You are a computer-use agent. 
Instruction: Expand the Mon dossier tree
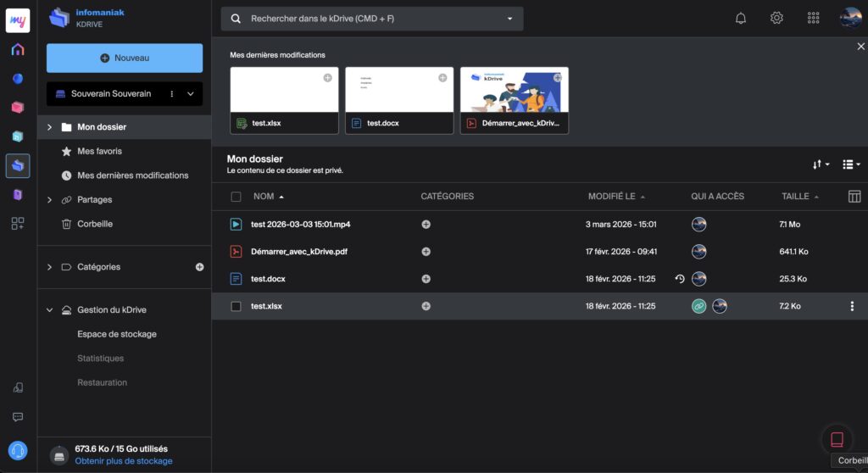click(49, 127)
